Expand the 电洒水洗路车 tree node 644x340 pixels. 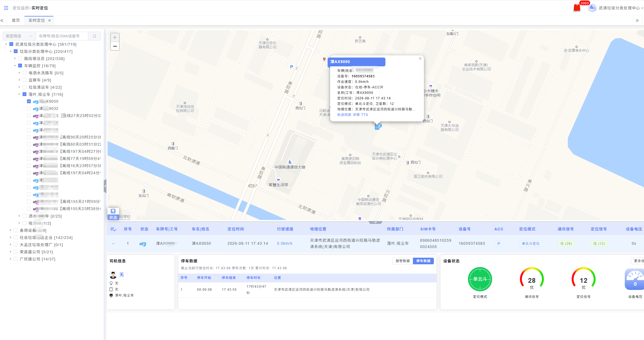(x=19, y=73)
